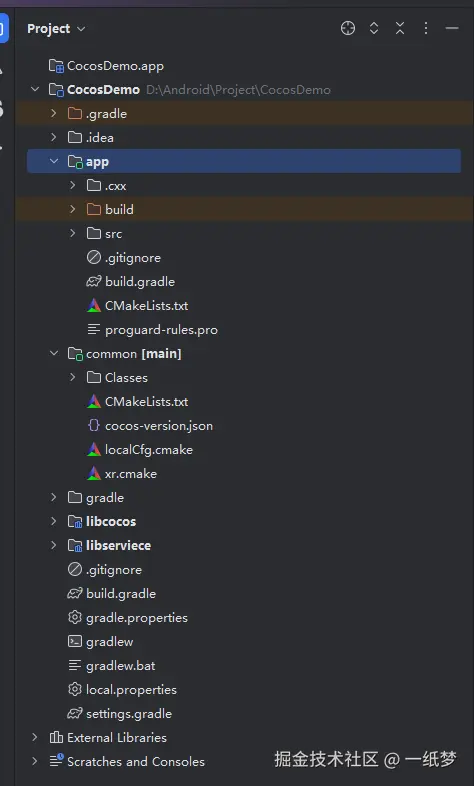The height and width of the screenshot is (786, 474).
Task: Click the CMakeLists.txt icon under app
Action: 94,306
